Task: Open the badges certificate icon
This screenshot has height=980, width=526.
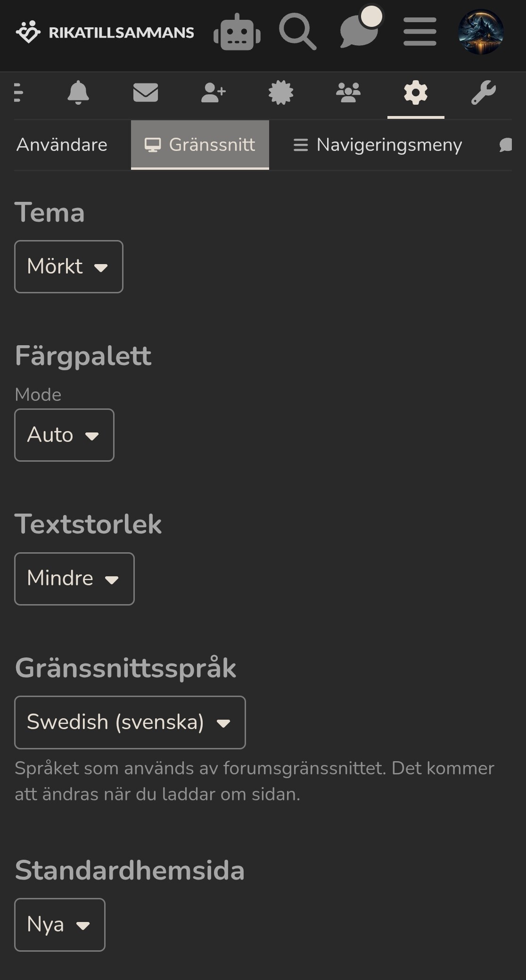Action: pyautogui.click(x=281, y=92)
